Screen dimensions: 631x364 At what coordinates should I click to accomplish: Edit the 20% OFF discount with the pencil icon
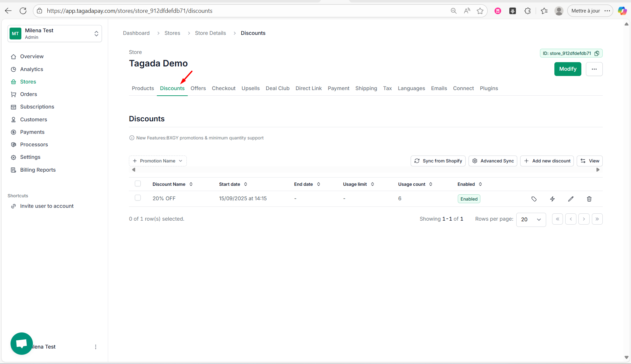click(571, 199)
